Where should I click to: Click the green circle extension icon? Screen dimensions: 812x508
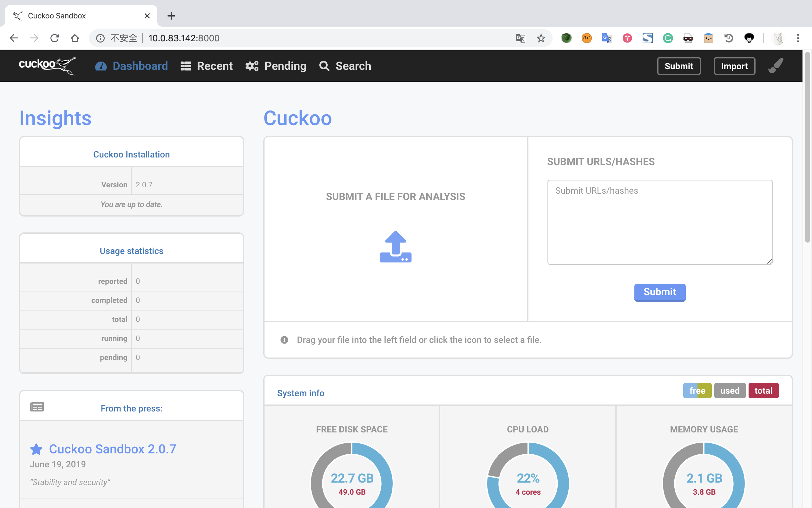tap(566, 38)
